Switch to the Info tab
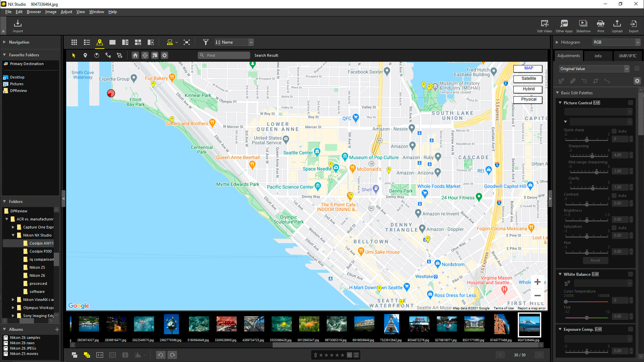Image resolution: width=644 pixels, height=362 pixels. tap(598, 56)
